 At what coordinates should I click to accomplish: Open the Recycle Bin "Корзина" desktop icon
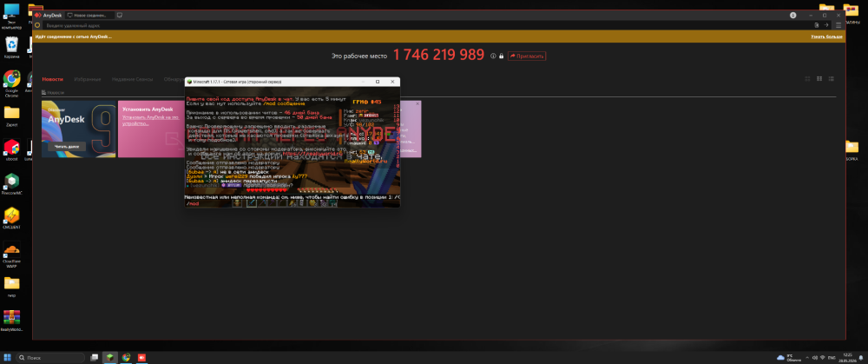pyautogui.click(x=11, y=48)
